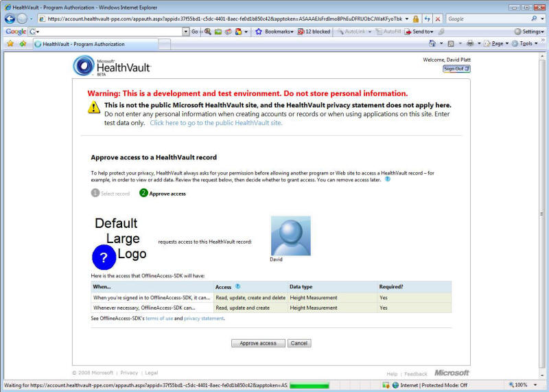This screenshot has width=549, height=392.
Task: Open the Bookmarks menu in Google toolbar
Action: pos(279,32)
